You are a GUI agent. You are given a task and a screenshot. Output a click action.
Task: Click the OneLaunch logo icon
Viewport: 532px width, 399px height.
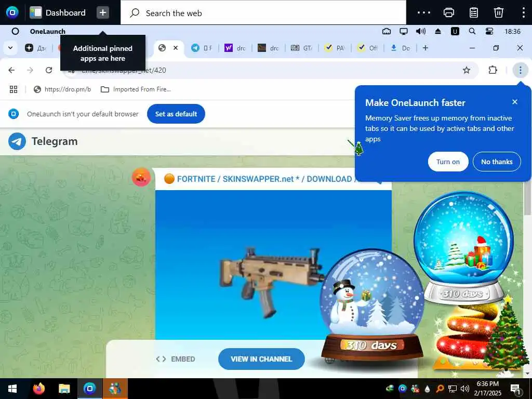(x=12, y=12)
